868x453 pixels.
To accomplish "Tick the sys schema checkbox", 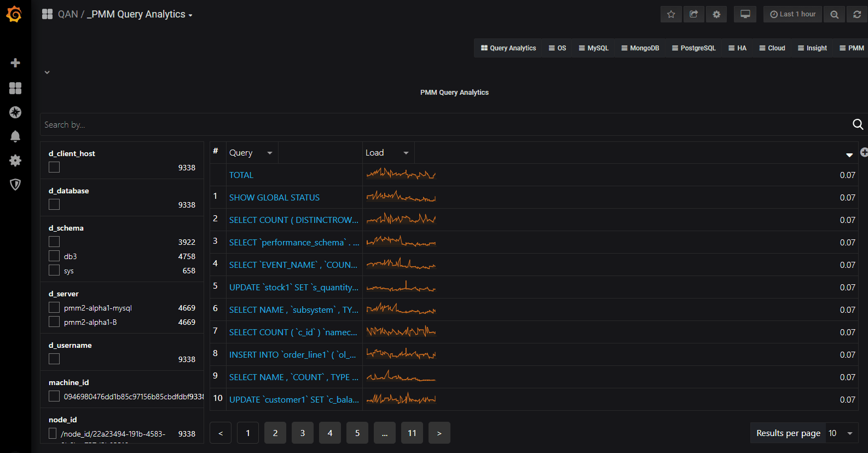I will 54,270.
